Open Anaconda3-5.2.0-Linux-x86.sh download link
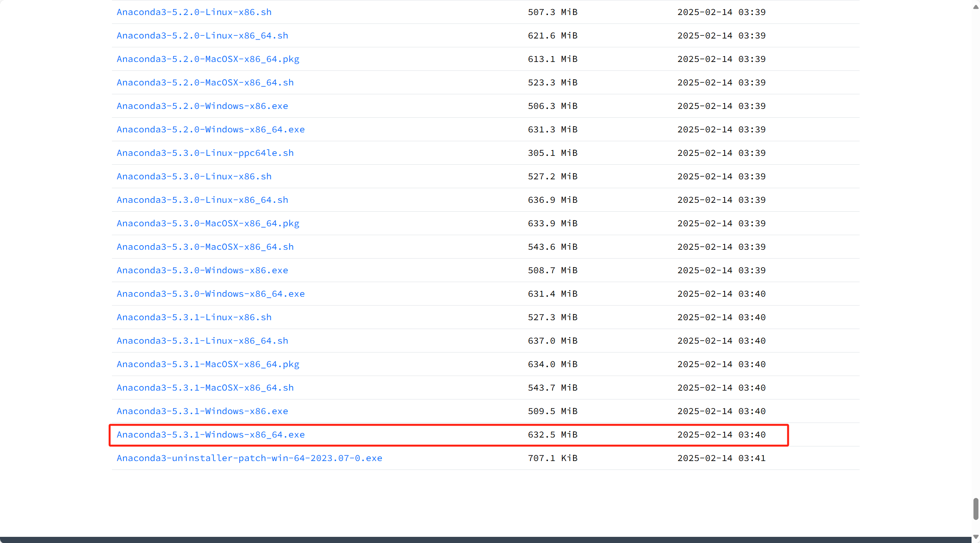The width and height of the screenshot is (980, 543). point(194,12)
